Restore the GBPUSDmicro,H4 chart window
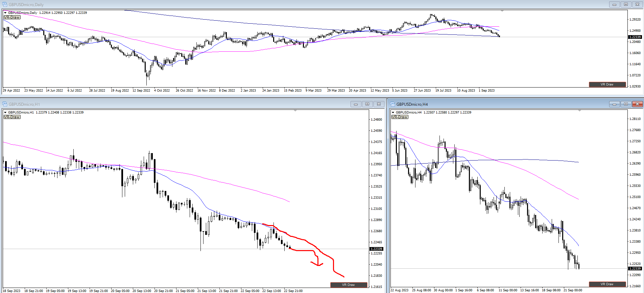 (x=626, y=104)
